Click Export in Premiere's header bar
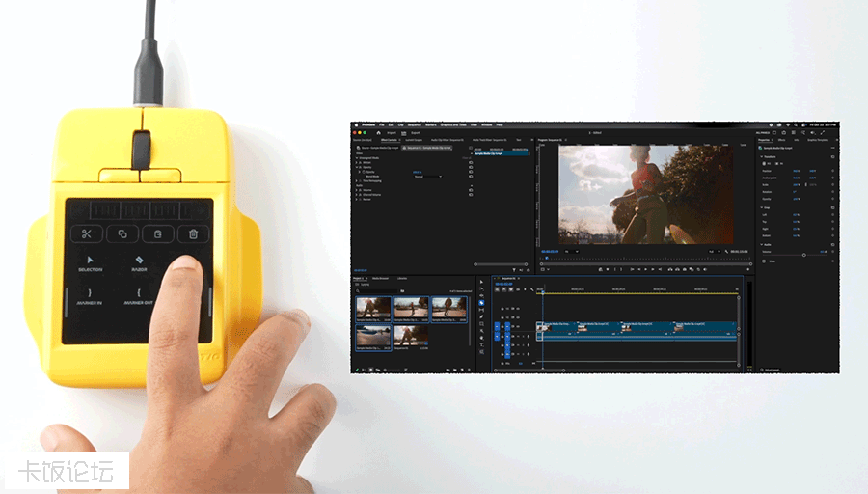This screenshot has height=494, width=868. [415, 133]
